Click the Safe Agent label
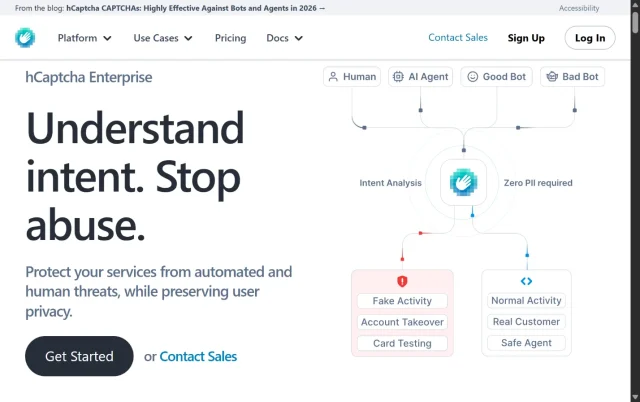640x402 pixels. point(526,343)
